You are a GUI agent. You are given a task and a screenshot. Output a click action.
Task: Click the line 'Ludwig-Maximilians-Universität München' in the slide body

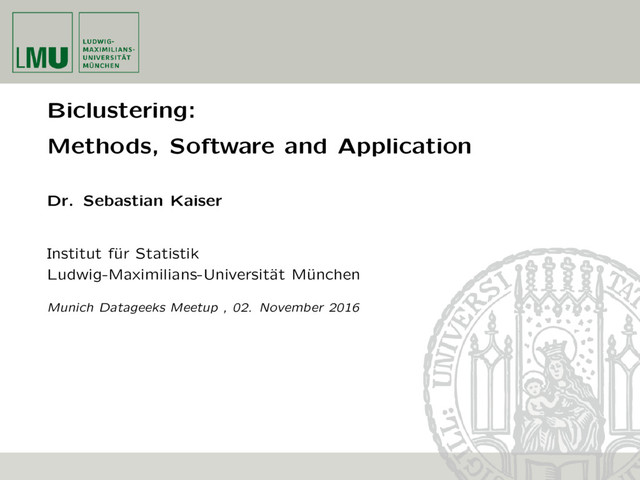coord(203,275)
